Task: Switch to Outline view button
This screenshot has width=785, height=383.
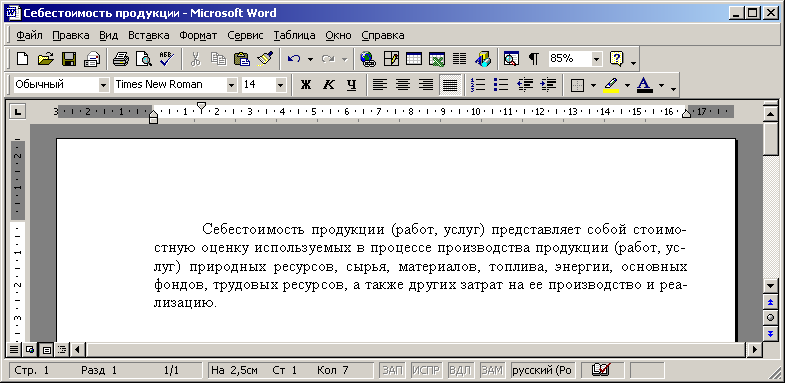Action: pos(62,349)
